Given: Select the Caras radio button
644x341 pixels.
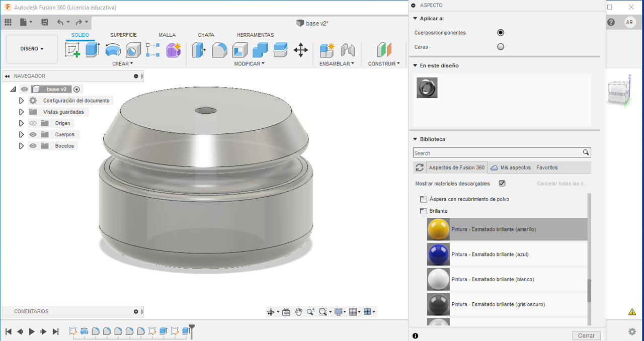Looking at the screenshot, I should [501, 47].
